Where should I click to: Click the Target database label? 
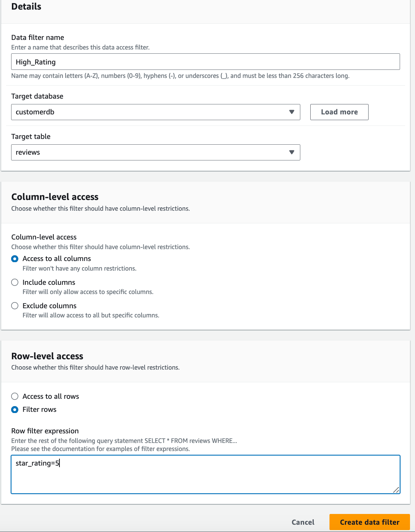37,96
